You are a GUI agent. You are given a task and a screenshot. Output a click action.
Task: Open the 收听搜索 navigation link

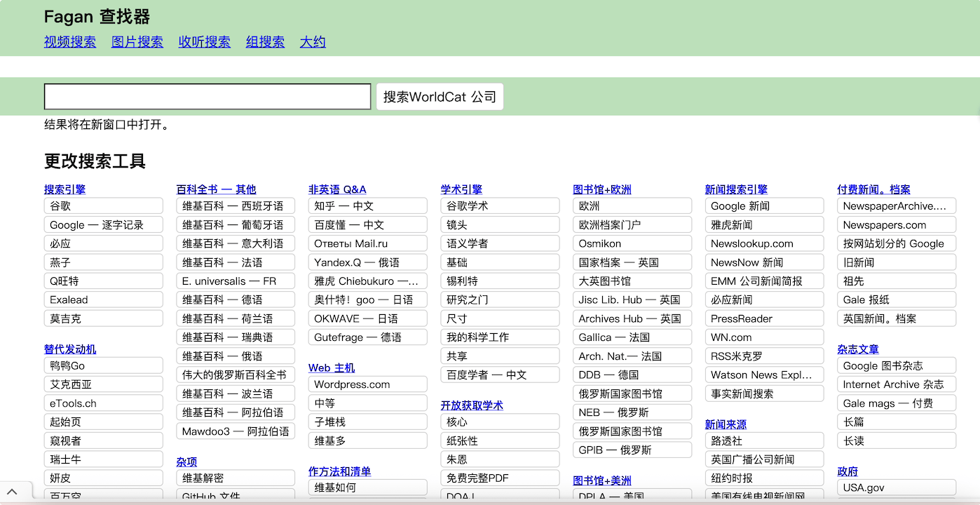pyautogui.click(x=204, y=42)
